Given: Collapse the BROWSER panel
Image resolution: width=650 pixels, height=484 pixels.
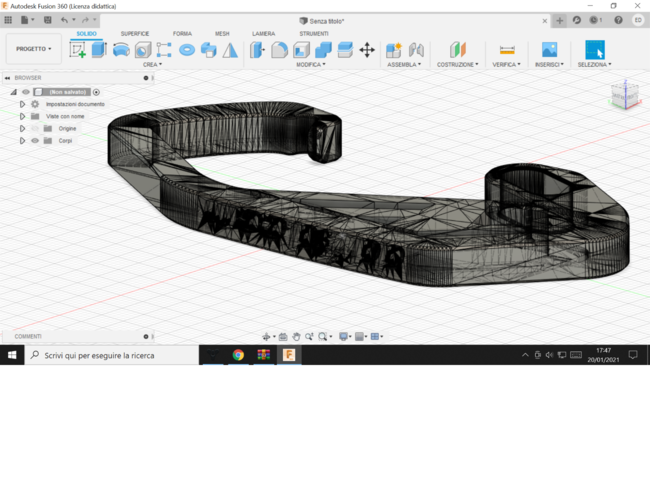Looking at the screenshot, I should pos(7,78).
